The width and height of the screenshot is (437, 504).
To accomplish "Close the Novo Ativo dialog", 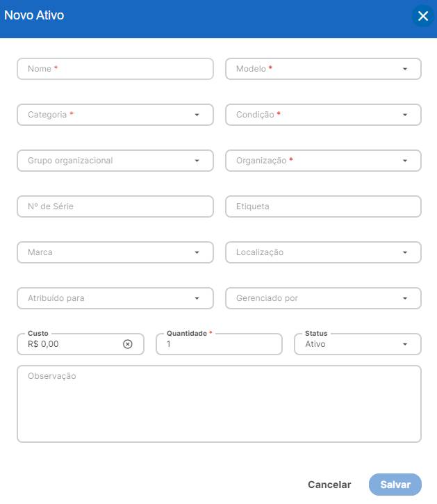I will [422, 16].
